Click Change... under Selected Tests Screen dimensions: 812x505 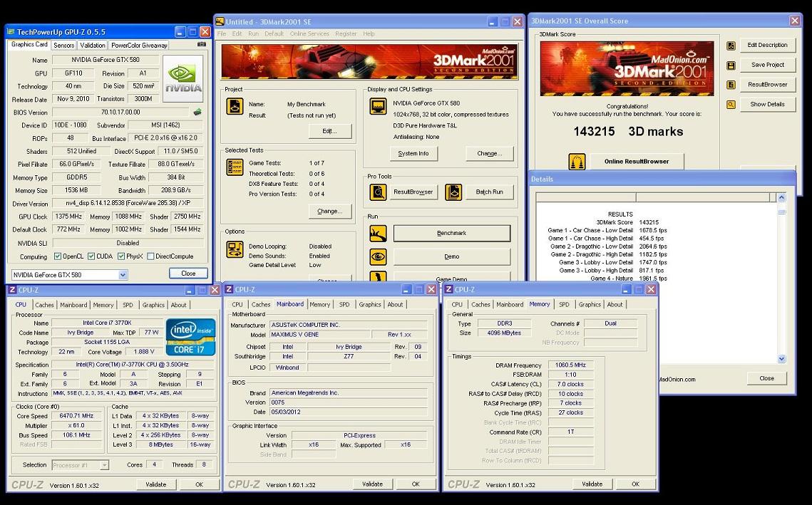tap(330, 211)
